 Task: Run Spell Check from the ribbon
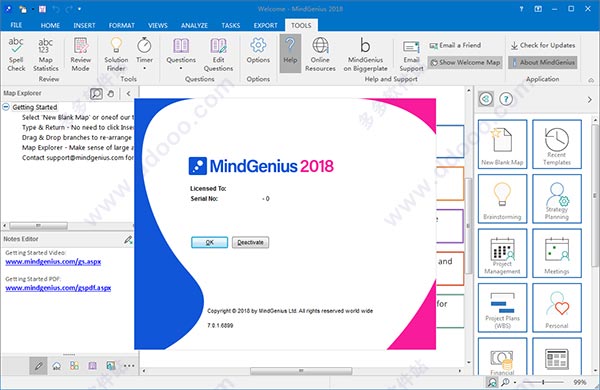16,54
